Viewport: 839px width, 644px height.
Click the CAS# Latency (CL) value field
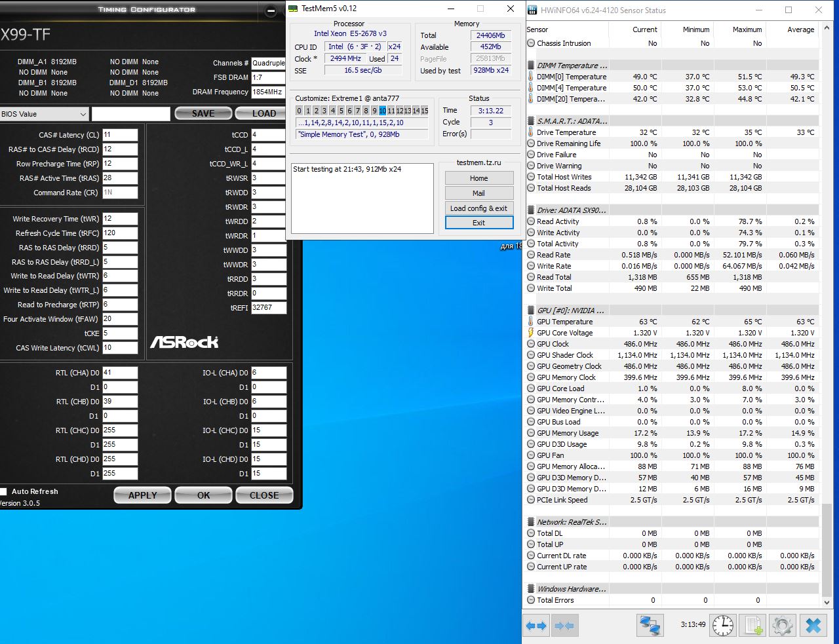coord(120,135)
